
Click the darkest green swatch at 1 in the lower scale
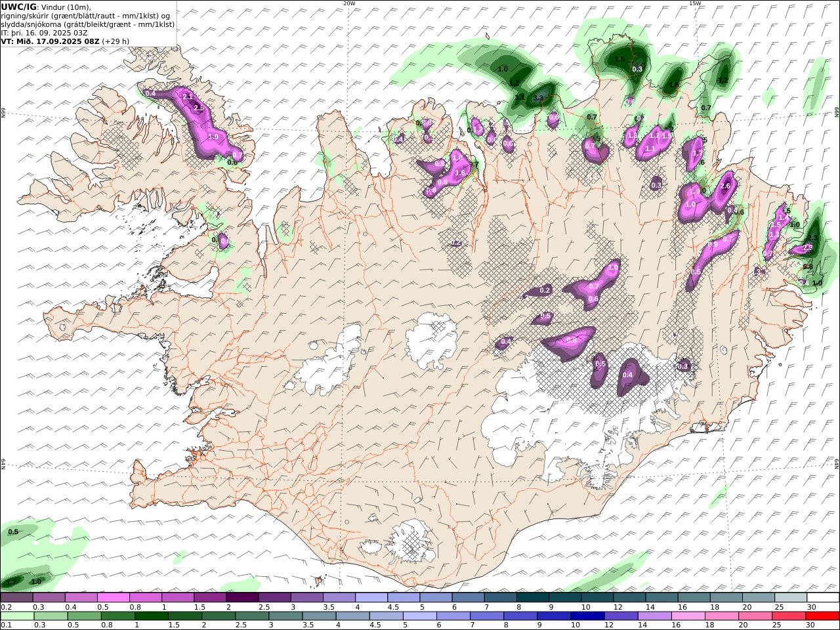coord(151,616)
